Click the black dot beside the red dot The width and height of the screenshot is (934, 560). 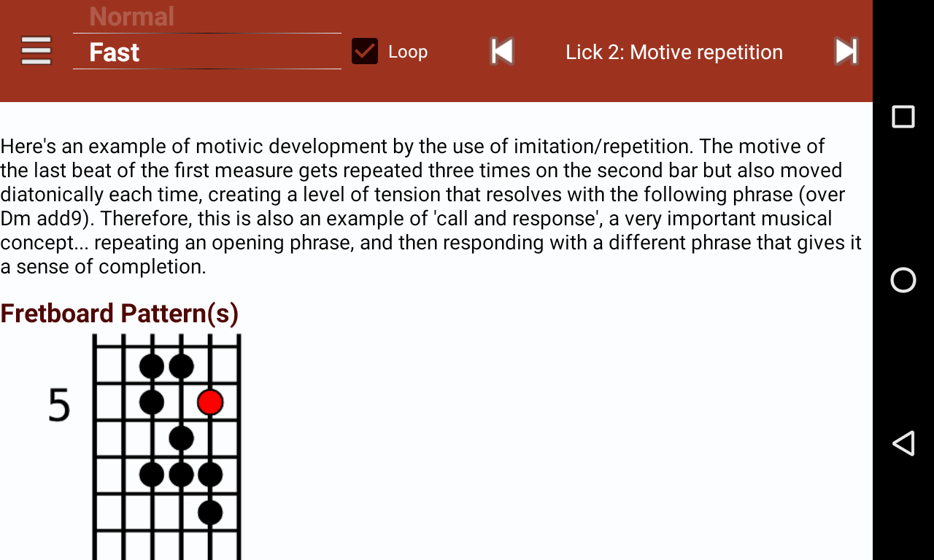pyautogui.click(x=152, y=402)
